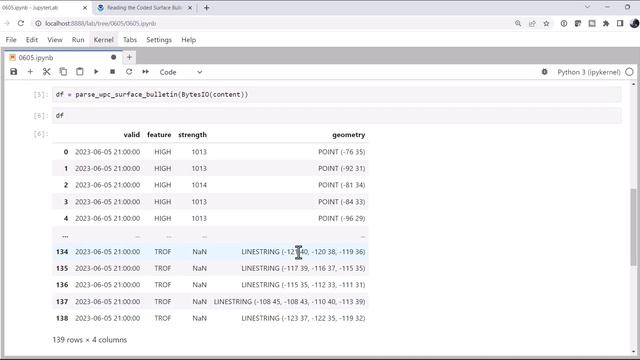Screen dimensions: 640x360
Task: Open the Help menu
Action: (x=189, y=40)
